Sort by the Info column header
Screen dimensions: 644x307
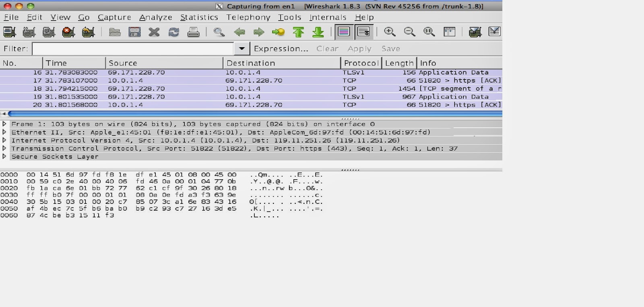pyautogui.click(x=460, y=63)
